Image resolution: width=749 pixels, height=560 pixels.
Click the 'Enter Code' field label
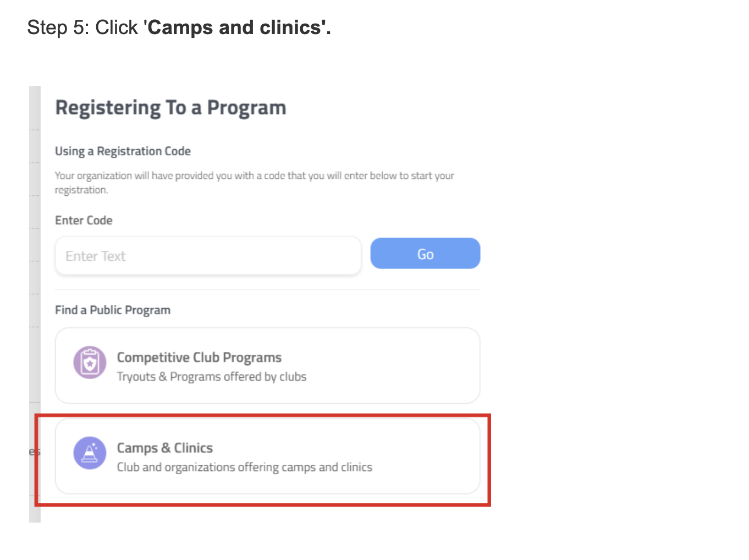[x=84, y=221]
